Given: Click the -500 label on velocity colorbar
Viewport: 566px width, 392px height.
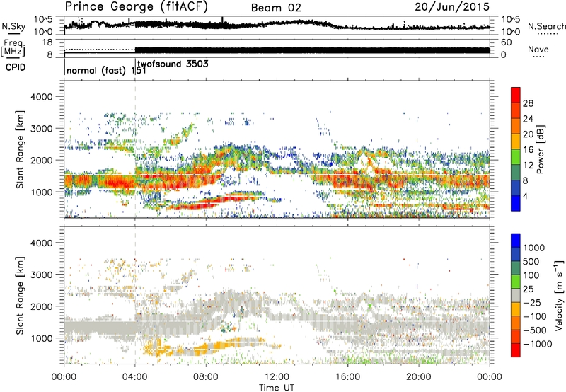Looking at the screenshot, I should pyautogui.click(x=535, y=330).
